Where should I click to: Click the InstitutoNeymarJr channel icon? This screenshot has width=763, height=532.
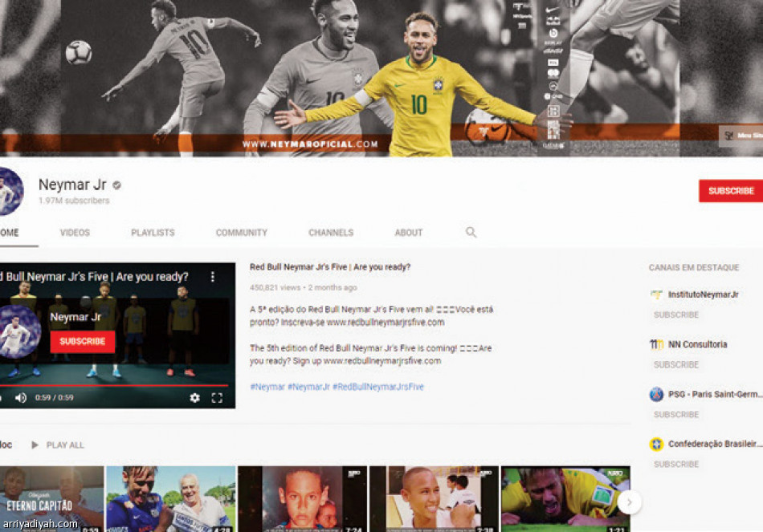tap(656, 294)
